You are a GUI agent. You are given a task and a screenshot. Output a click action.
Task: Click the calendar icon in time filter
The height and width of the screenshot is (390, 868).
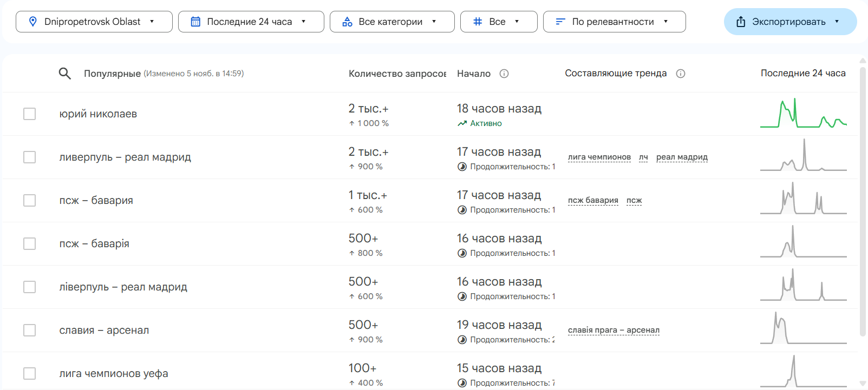click(195, 22)
